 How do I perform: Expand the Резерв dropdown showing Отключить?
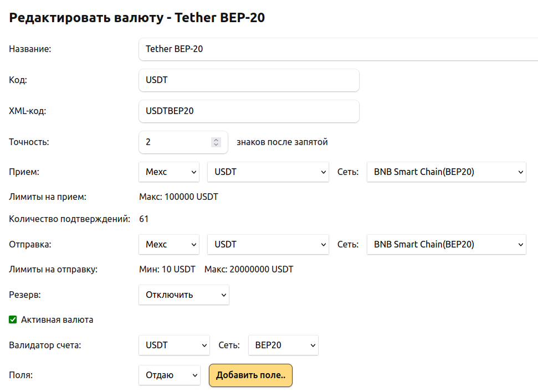pyautogui.click(x=183, y=295)
